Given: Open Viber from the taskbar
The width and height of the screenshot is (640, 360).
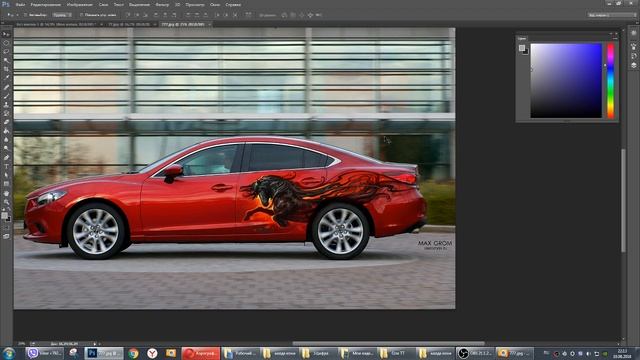Looking at the screenshot, I should coord(44,353).
